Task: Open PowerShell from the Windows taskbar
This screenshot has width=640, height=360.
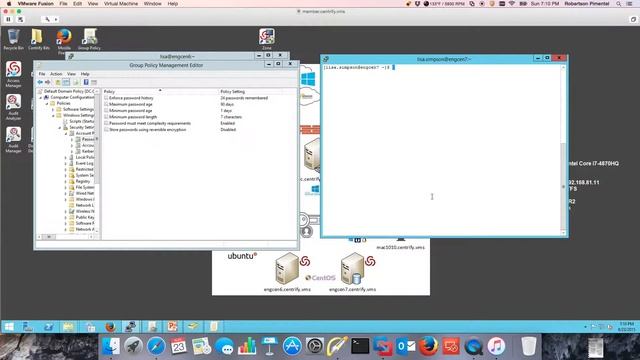Action: point(49,327)
